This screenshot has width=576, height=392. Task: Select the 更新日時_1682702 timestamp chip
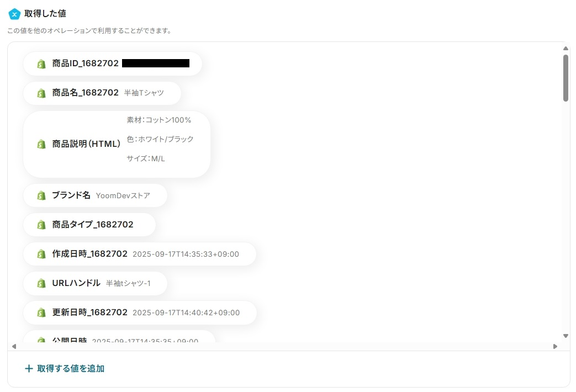pos(140,312)
